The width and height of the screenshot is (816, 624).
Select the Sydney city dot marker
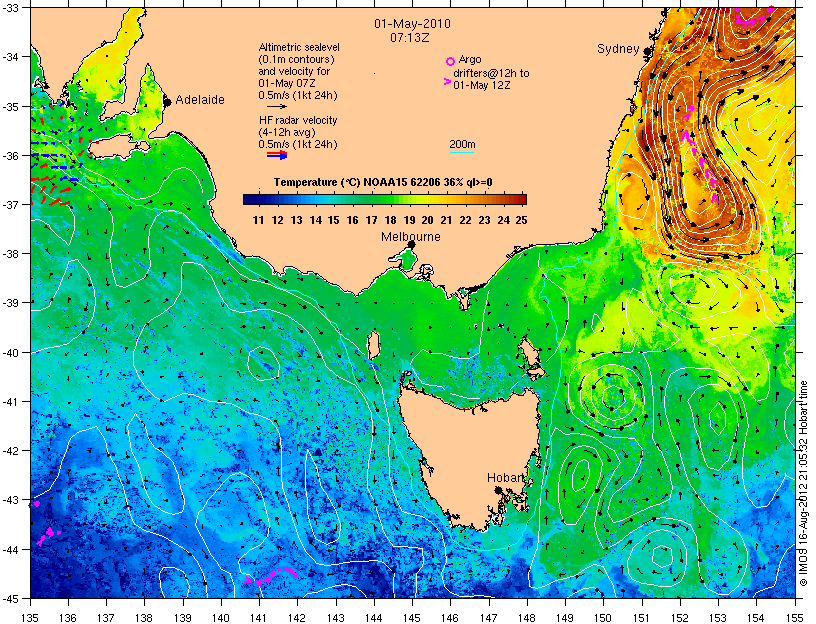(x=647, y=52)
